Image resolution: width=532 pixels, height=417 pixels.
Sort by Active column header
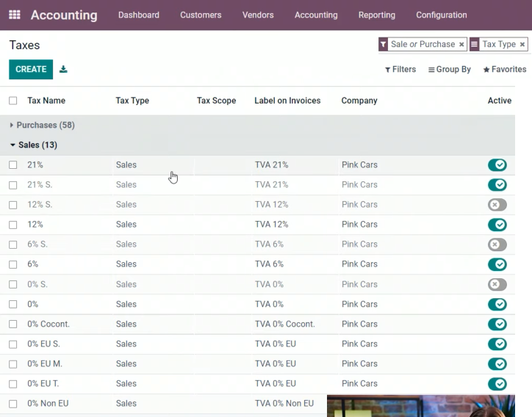coord(500,101)
